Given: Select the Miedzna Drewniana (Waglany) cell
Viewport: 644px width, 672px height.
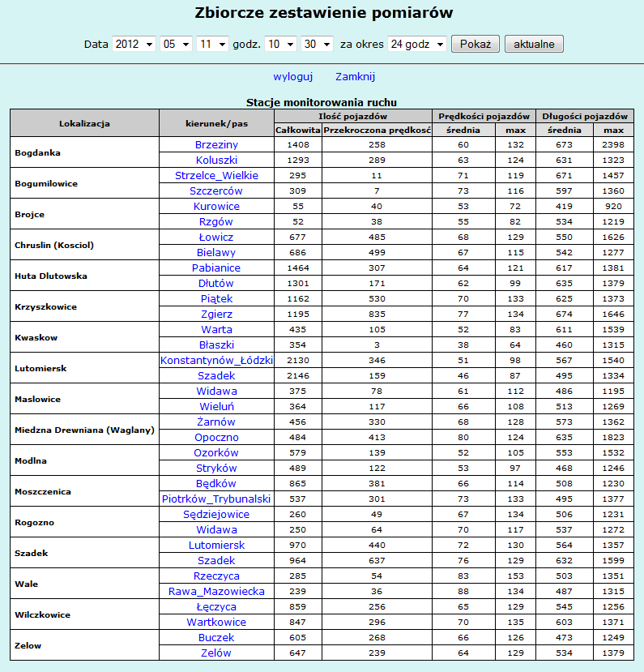Looking at the screenshot, I should (84, 430).
